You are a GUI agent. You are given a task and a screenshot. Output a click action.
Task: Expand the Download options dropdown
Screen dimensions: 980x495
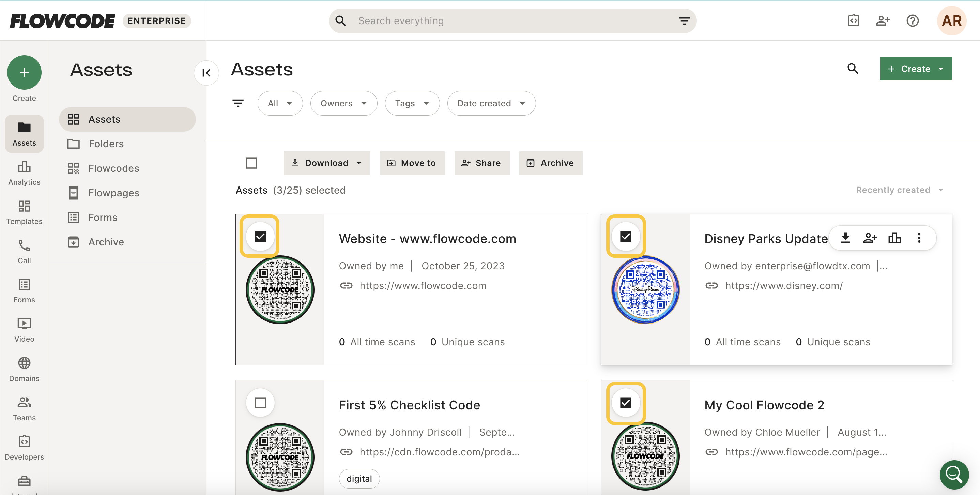coord(326,163)
